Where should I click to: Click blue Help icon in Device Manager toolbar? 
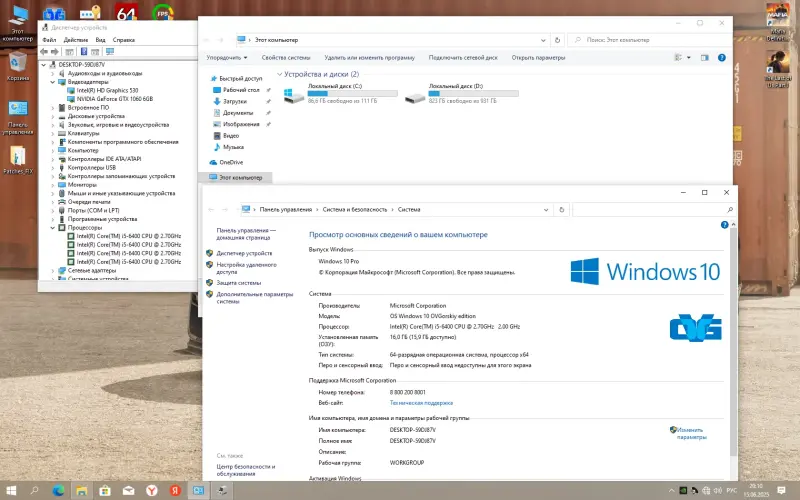84,52
